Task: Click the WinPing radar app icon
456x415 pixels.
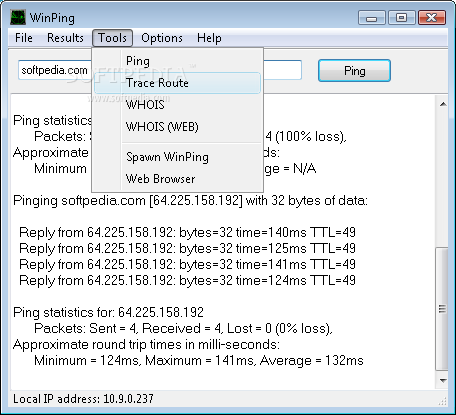Action: point(18,17)
